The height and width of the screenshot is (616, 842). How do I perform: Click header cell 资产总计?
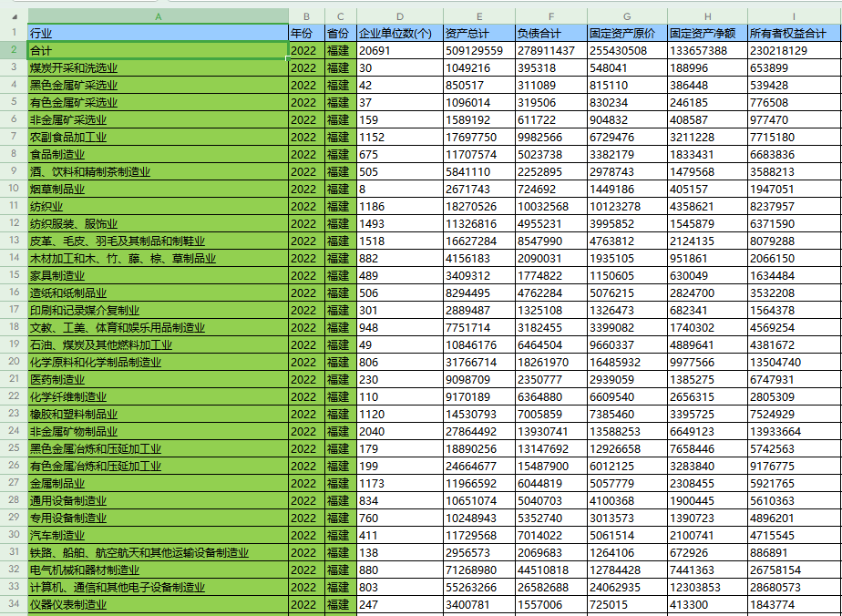tap(479, 34)
